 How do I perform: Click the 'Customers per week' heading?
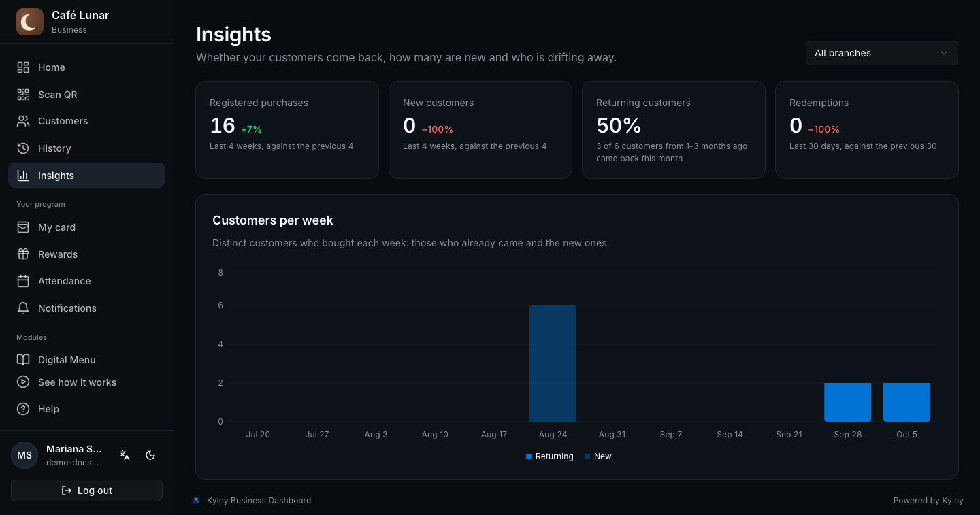[273, 220]
